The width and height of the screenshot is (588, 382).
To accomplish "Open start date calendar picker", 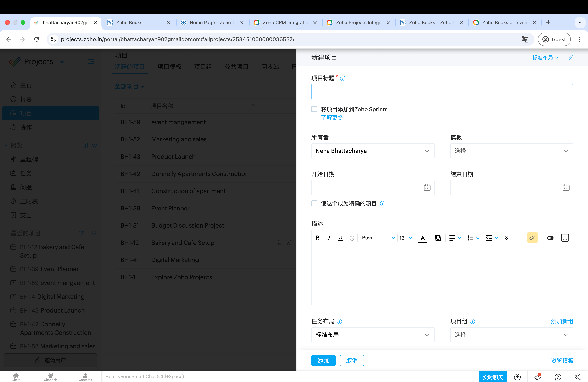I will pyautogui.click(x=427, y=187).
